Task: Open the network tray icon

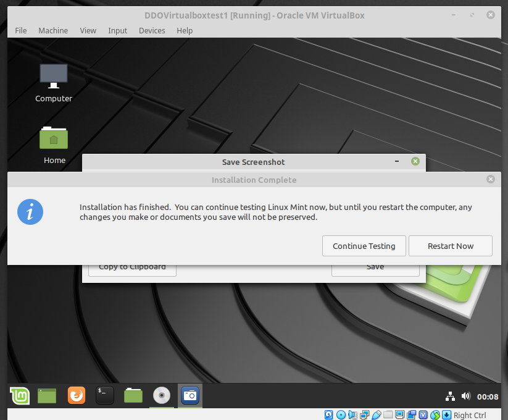Action: click(x=450, y=397)
